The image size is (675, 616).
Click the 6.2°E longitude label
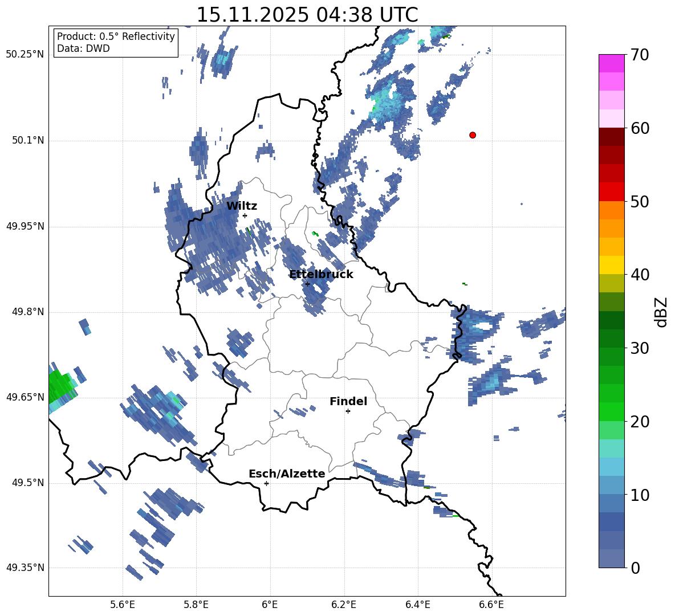[344, 605]
